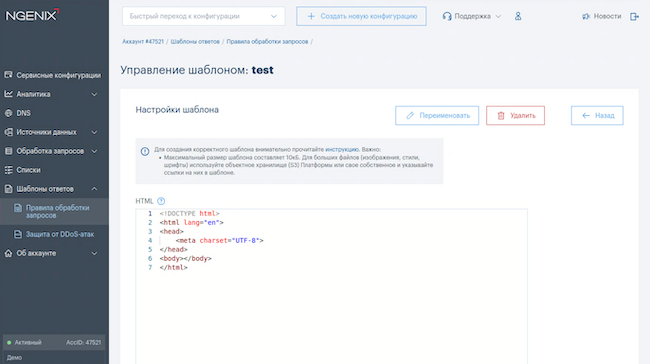This screenshot has width=650, height=364.
Task: Select Правила обработки запросов submenu item
Action: click(54, 211)
